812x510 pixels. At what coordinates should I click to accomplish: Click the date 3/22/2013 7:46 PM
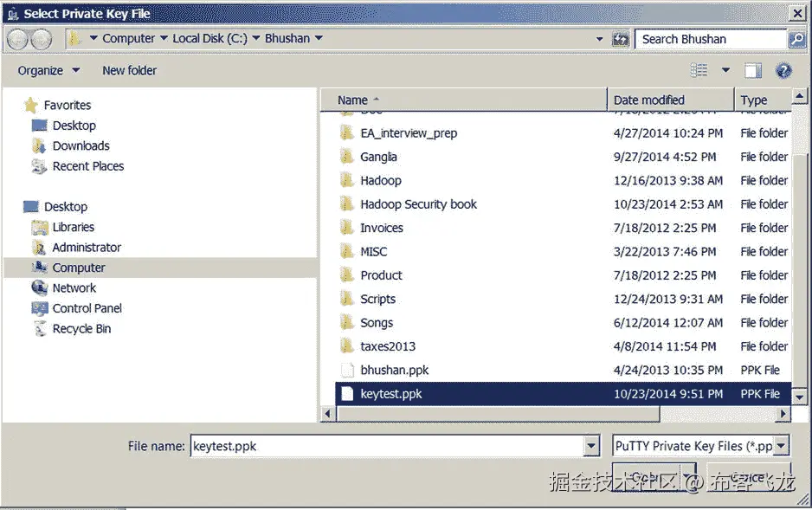665,252
